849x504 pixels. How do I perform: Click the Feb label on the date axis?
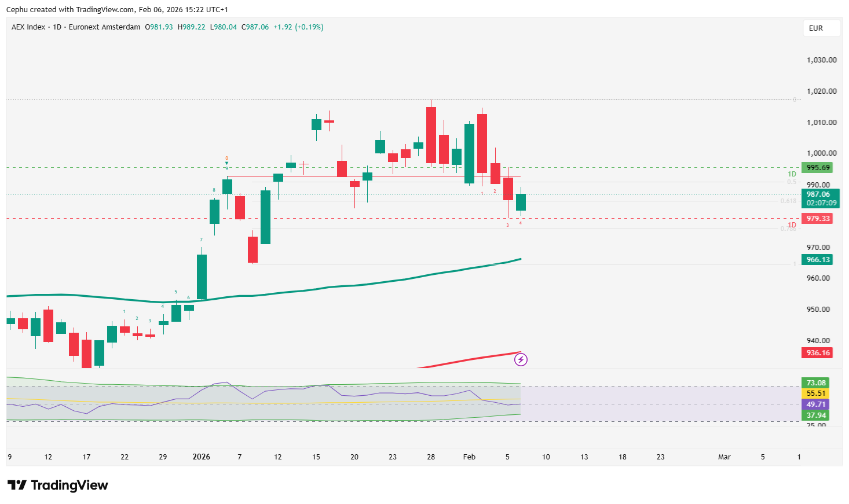pyautogui.click(x=469, y=457)
